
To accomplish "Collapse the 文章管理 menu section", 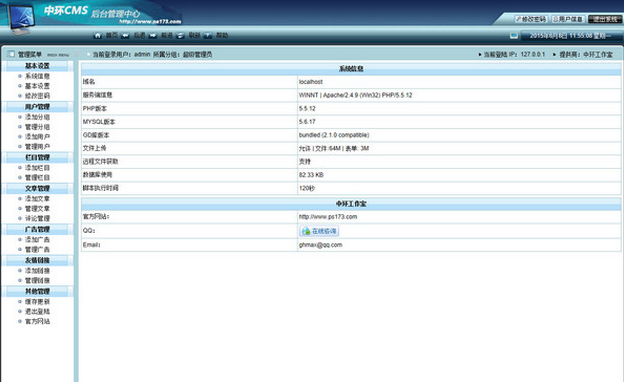I will click(37, 188).
